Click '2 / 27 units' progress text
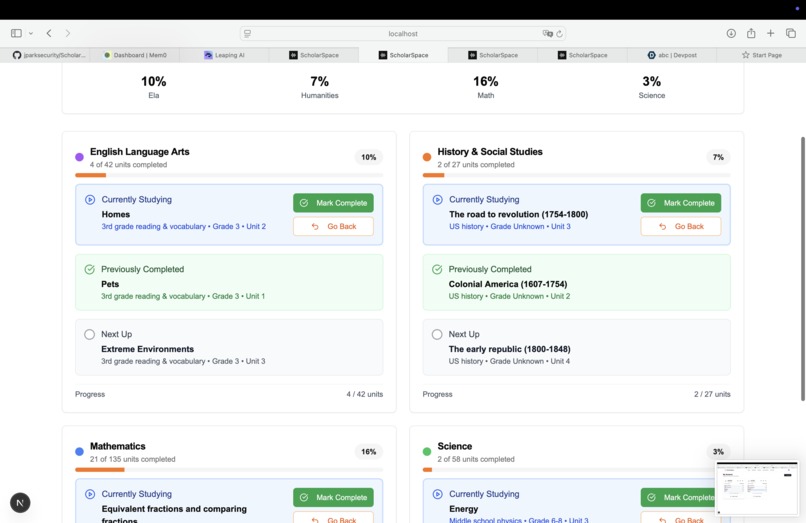 [x=712, y=394]
